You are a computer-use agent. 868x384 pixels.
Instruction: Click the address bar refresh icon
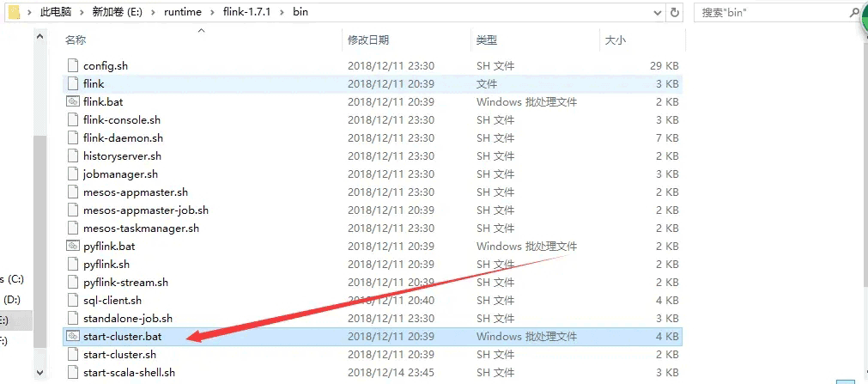[x=674, y=12]
